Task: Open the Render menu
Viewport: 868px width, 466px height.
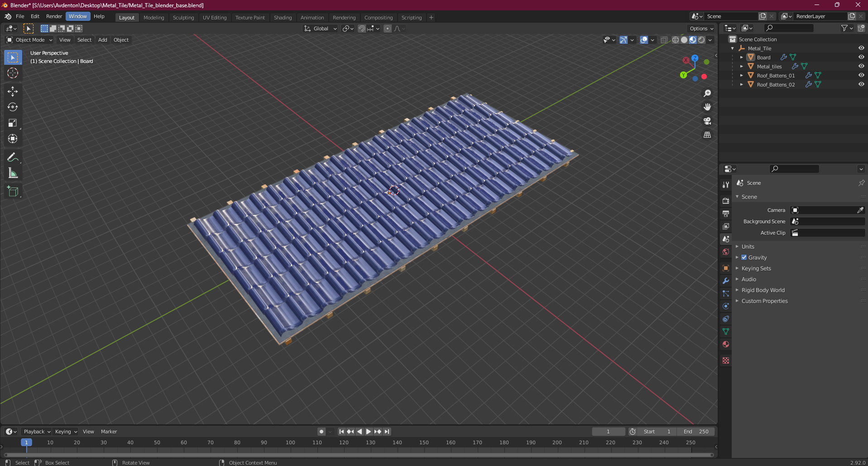Action: (x=54, y=16)
